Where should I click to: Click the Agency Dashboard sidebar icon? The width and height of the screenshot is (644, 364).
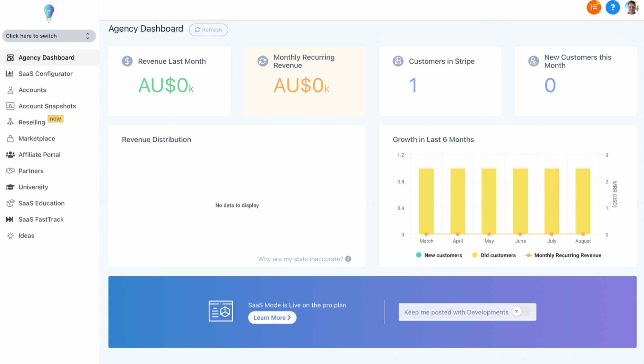pos(10,57)
